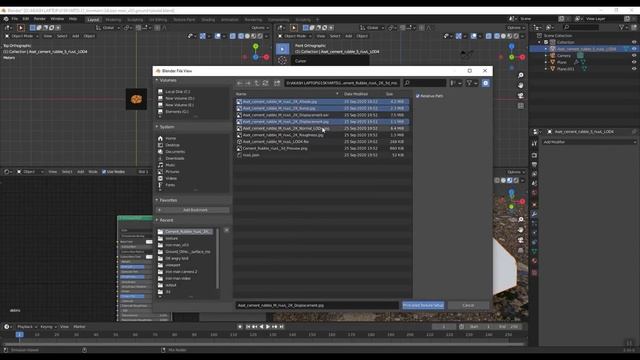Toggle the Use Nodes checkbox in shader editor
The width and height of the screenshot is (640, 360).
[x=104, y=172]
